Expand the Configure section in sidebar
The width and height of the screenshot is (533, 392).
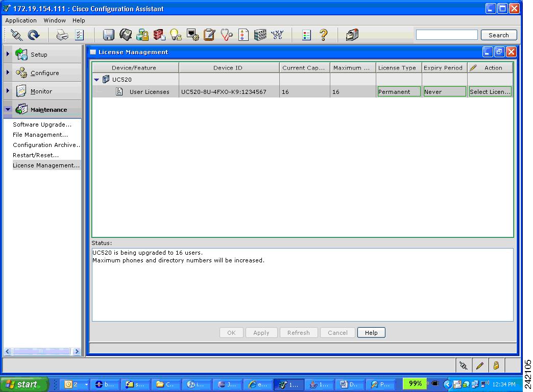(x=7, y=72)
